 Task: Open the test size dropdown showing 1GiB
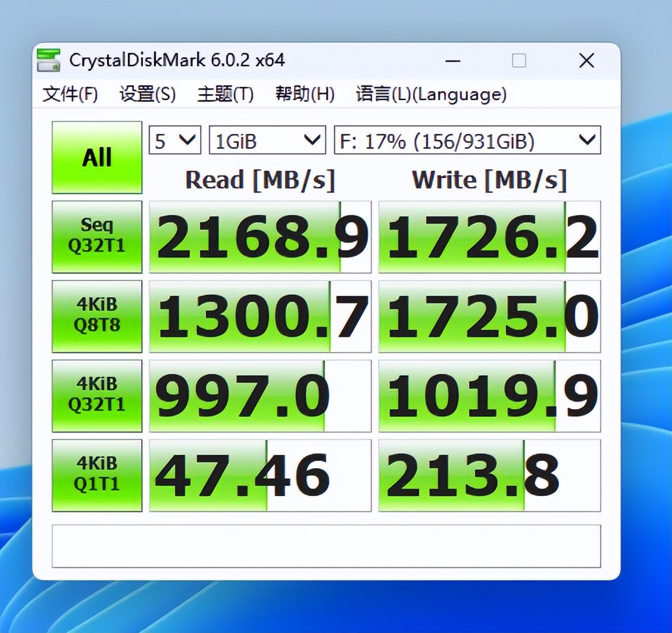tap(267, 140)
